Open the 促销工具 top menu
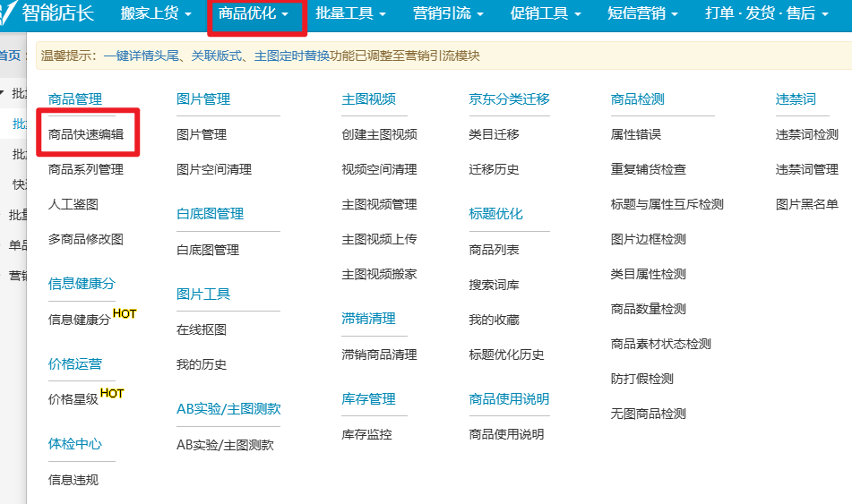Viewport: 852px width, 504px height. [x=545, y=14]
